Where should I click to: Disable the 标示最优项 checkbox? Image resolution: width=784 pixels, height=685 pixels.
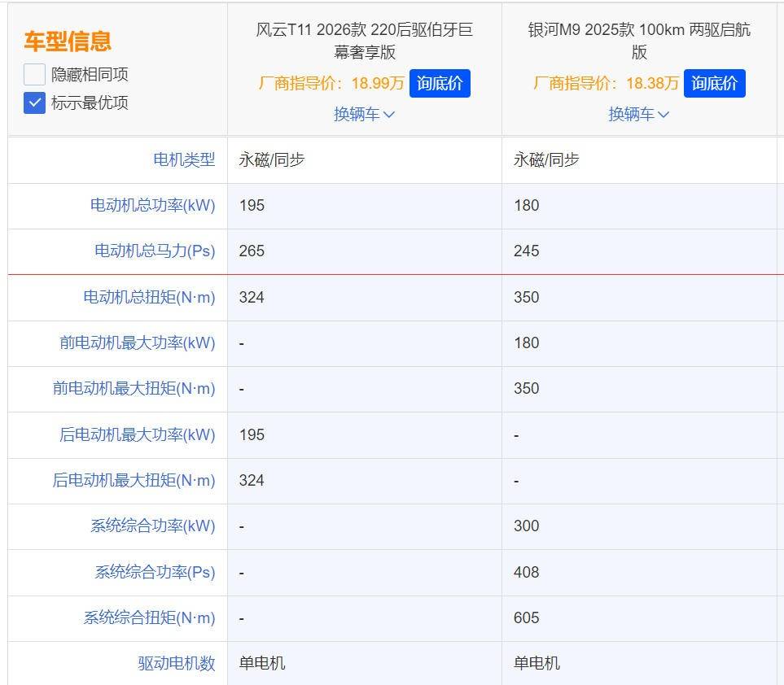tap(33, 103)
